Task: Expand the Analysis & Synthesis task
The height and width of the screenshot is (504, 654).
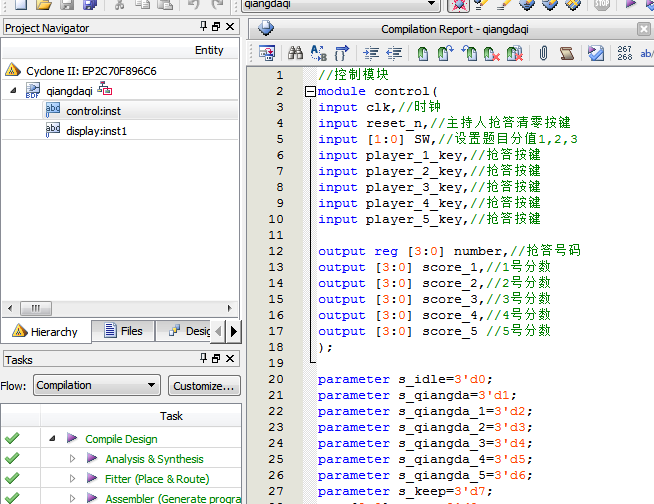Action: tap(72, 459)
